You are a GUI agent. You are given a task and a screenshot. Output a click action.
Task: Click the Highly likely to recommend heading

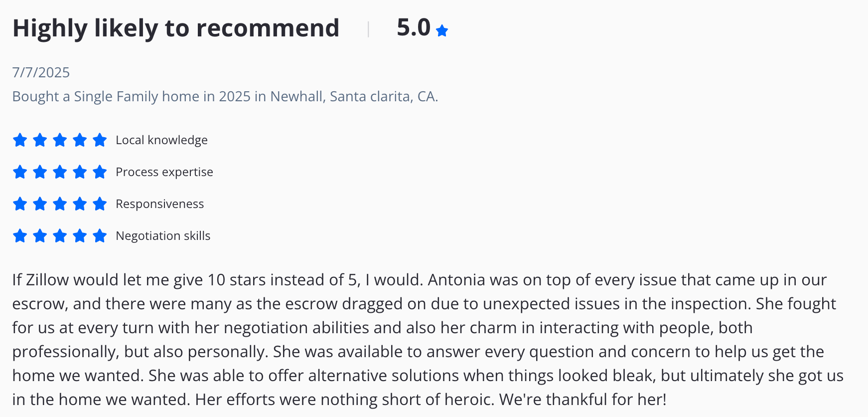pyautogui.click(x=176, y=28)
